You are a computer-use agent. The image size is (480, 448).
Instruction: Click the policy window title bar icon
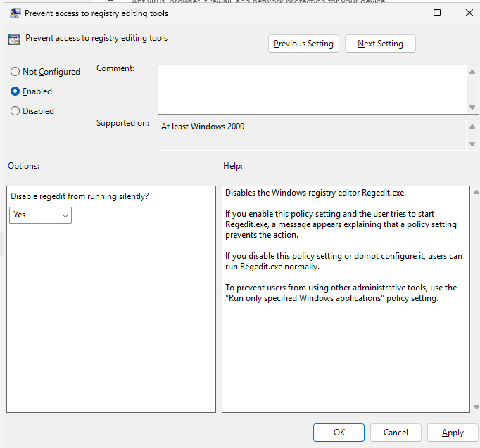pos(15,13)
